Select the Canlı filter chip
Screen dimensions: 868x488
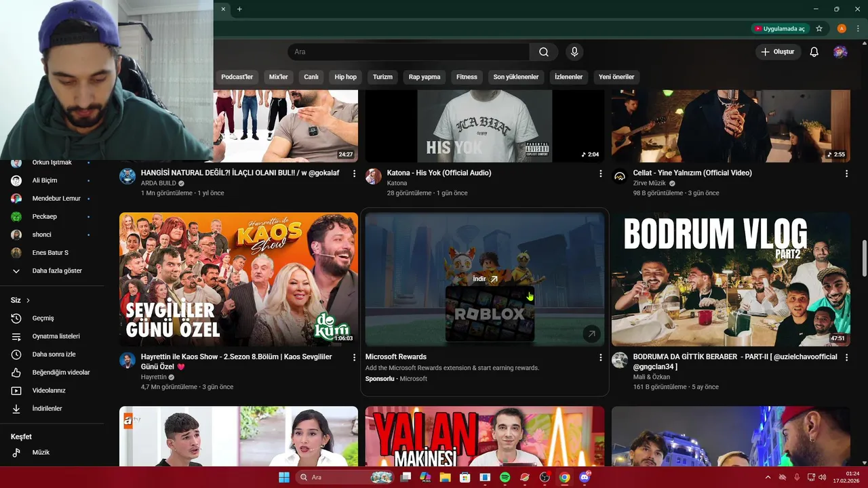click(311, 77)
